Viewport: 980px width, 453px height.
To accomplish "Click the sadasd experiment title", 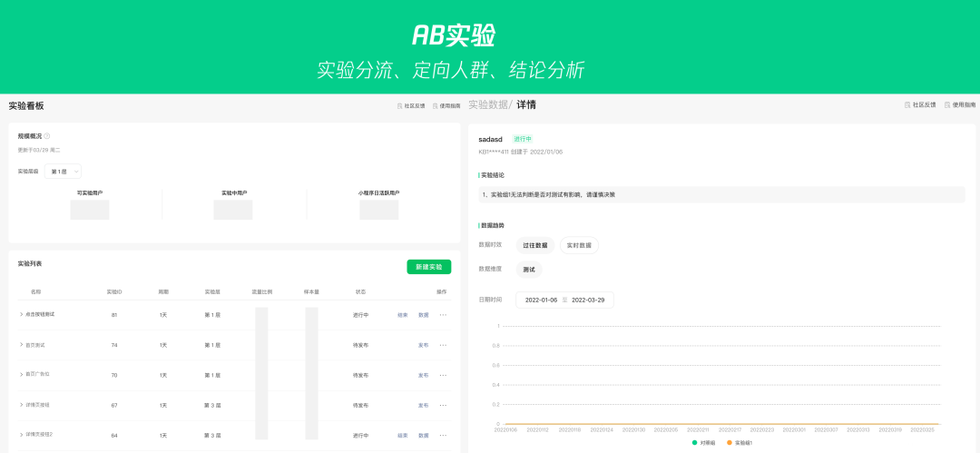I will (491, 139).
